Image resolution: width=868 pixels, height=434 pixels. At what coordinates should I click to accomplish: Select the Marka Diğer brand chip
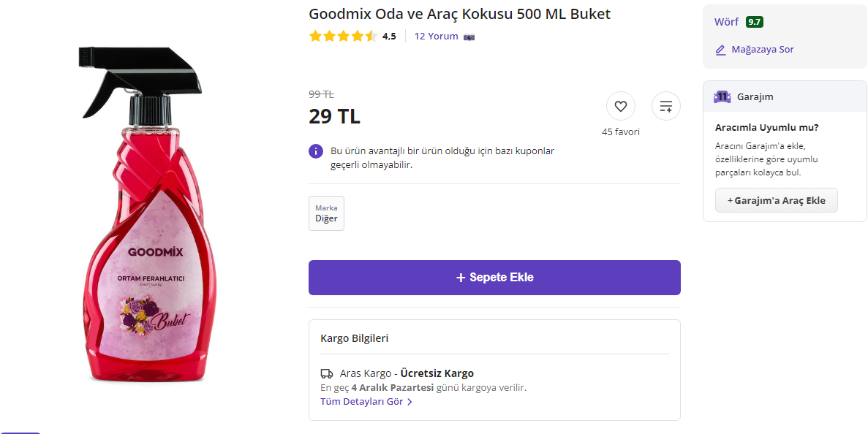[x=326, y=213]
